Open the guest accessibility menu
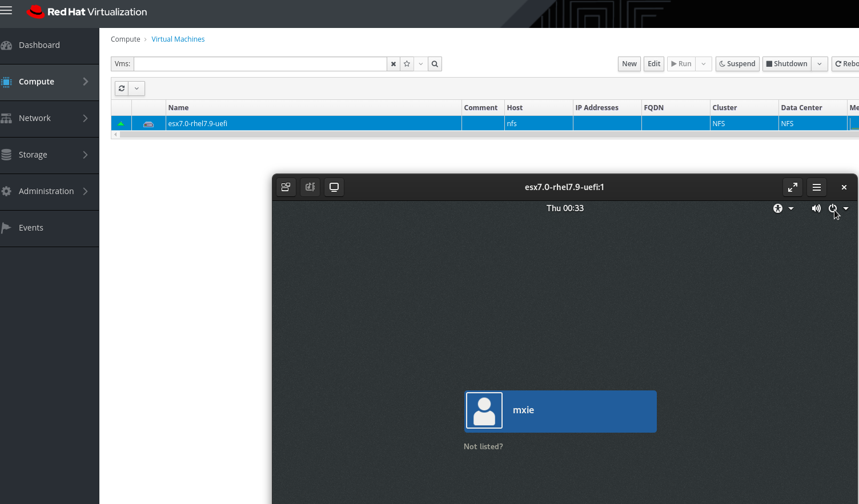This screenshot has width=859, height=504. (x=778, y=208)
